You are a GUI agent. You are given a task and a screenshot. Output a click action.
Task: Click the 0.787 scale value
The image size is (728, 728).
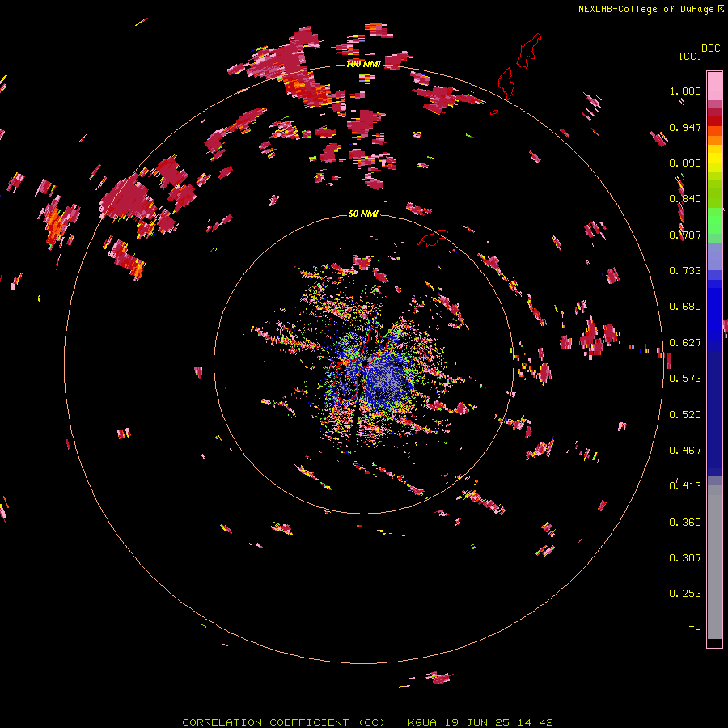(x=685, y=235)
